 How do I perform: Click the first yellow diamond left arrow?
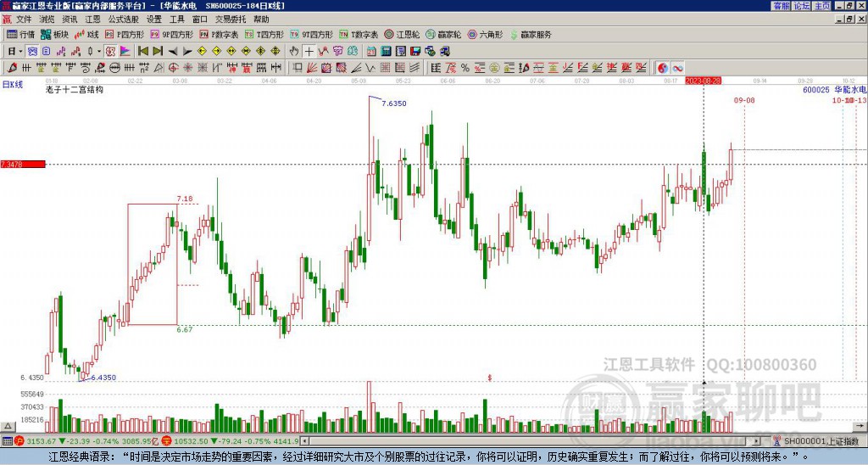(202, 51)
